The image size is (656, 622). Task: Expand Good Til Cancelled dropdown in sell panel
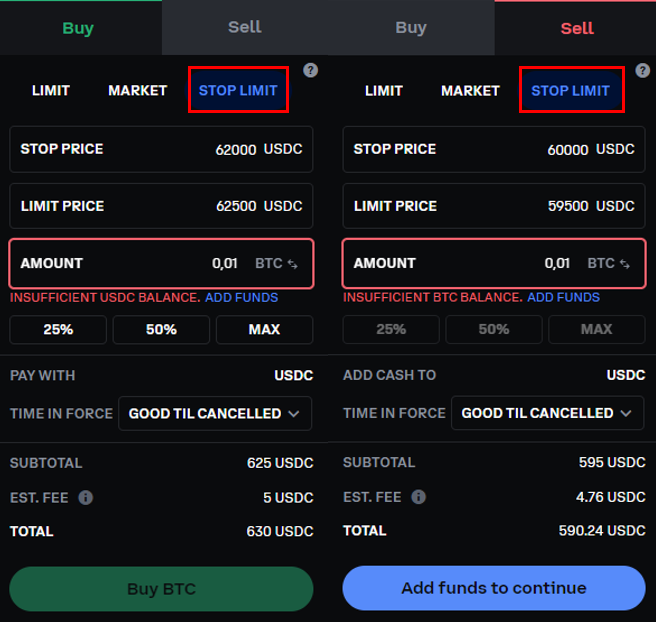click(x=547, y=413)
